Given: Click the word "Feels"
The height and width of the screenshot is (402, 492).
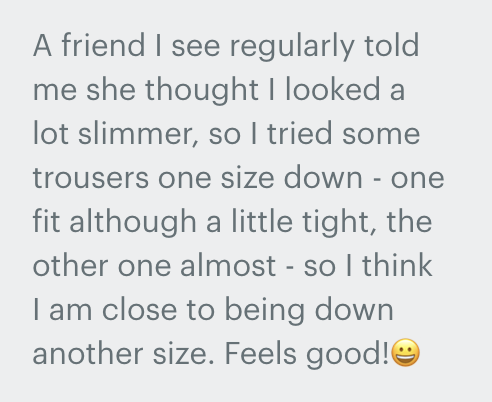Looking at the screenshot, I should pyautogui.click(x=261, y=353).
